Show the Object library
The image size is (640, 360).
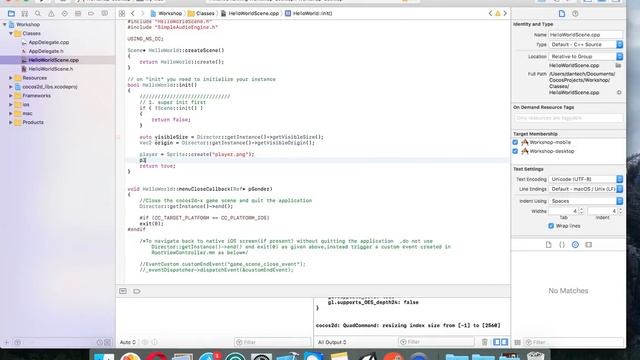(x=575, y=245)
